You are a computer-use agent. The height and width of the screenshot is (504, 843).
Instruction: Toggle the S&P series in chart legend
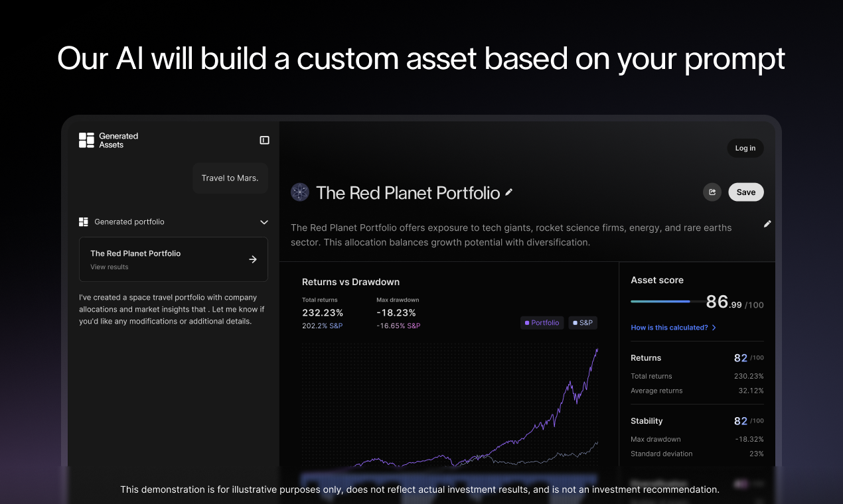click(x=583, y=323)
